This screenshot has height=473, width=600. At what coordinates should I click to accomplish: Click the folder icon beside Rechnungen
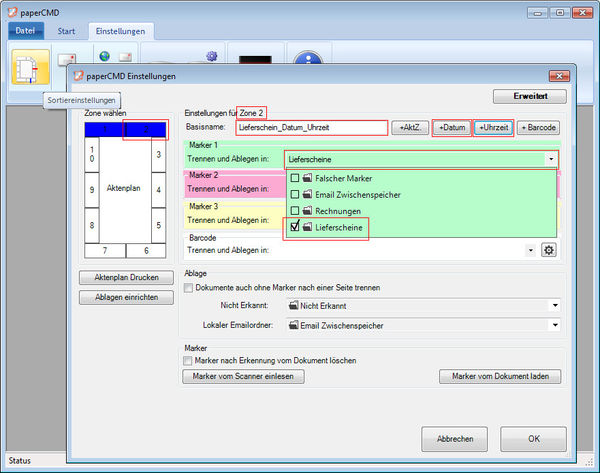307,210
